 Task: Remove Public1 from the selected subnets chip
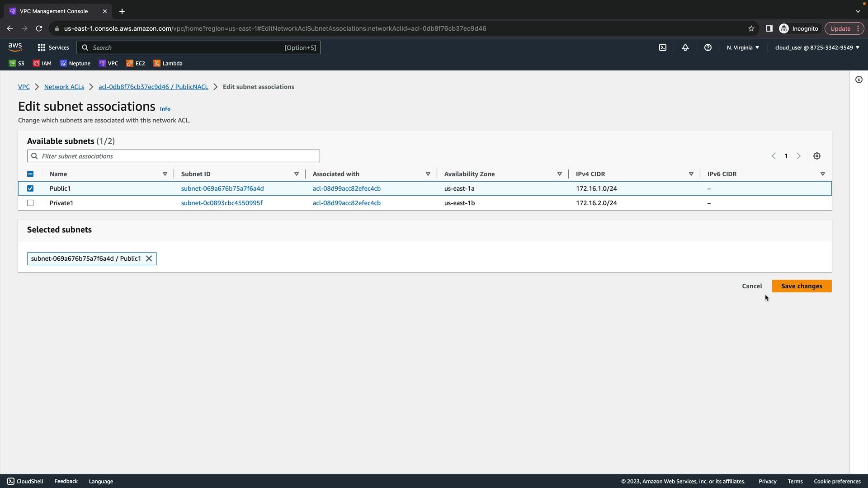pyautogui.click(x=149, y=258)
